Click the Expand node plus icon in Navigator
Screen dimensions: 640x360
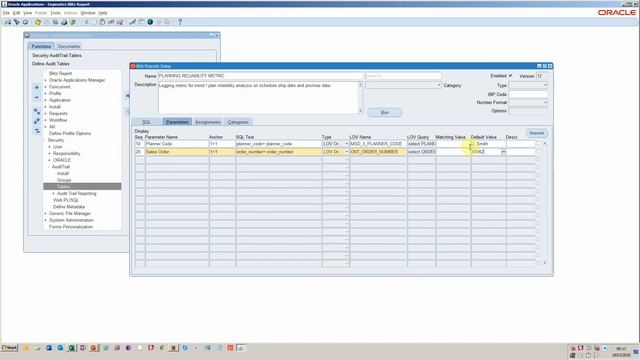pos(36,87)
